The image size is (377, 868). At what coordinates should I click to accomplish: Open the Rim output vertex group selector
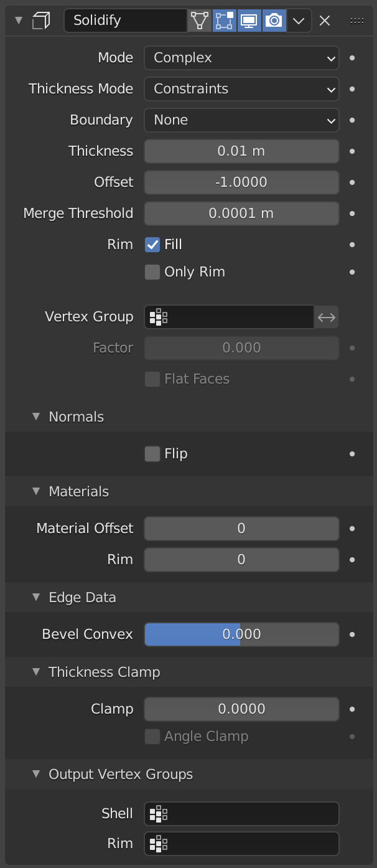158,844
